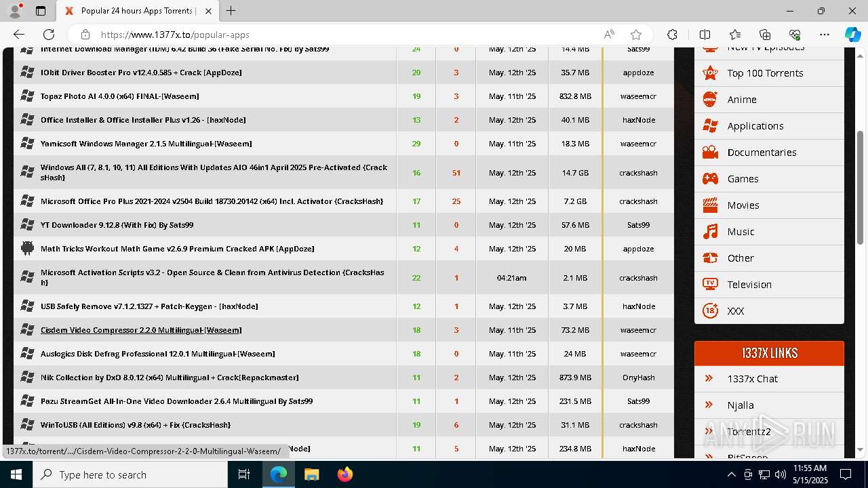Open Microsoft Office Pro Plus 2021-2024 link
Screen dimensions: 868x488
[212, 201]
